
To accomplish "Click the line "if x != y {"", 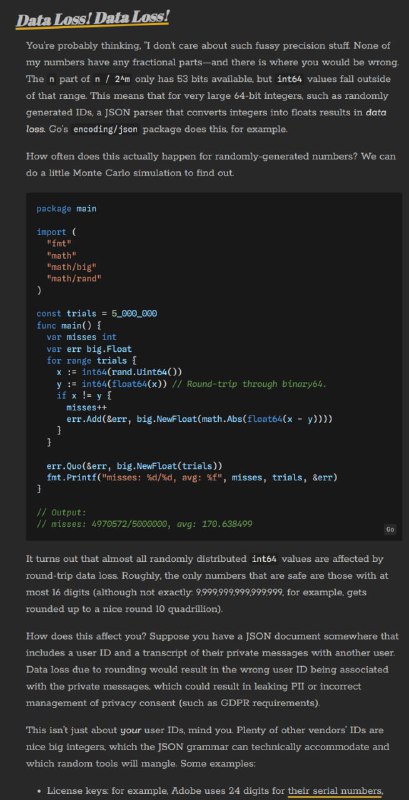I will pos(84,395).
